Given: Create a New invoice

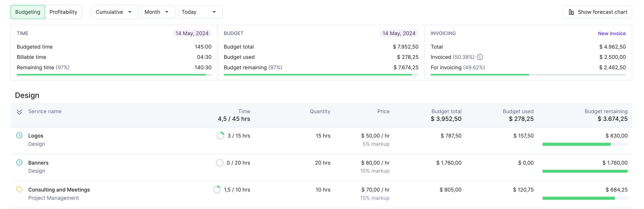Looking at the screenshot, I should [x=612, y=33].
